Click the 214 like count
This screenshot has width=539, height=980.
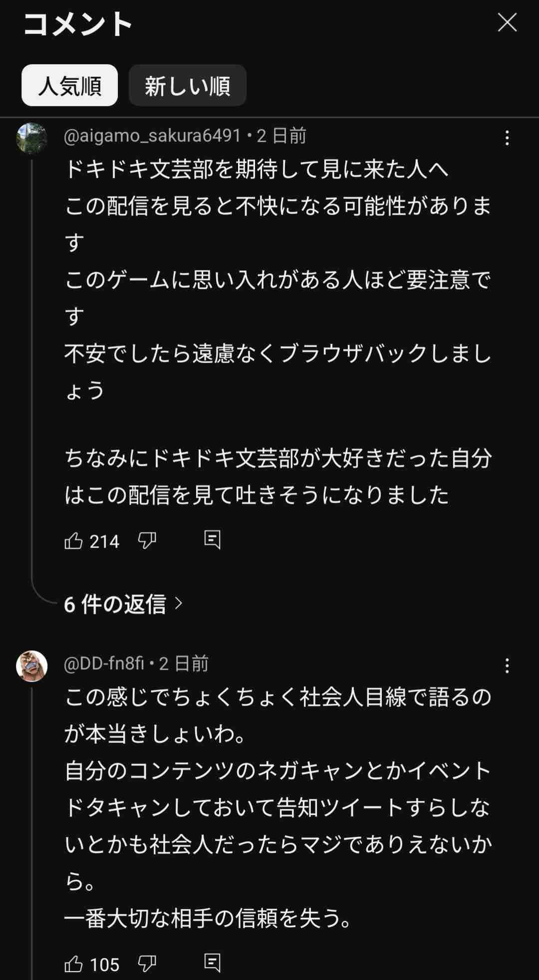click(104, 541)
